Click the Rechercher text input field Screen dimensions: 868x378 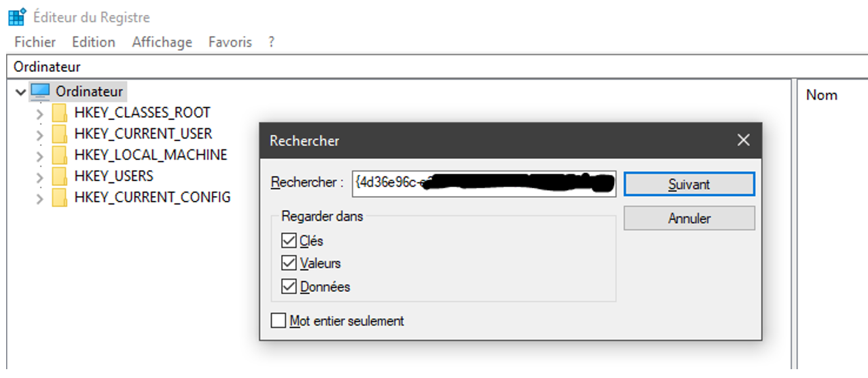pos(484,183)
